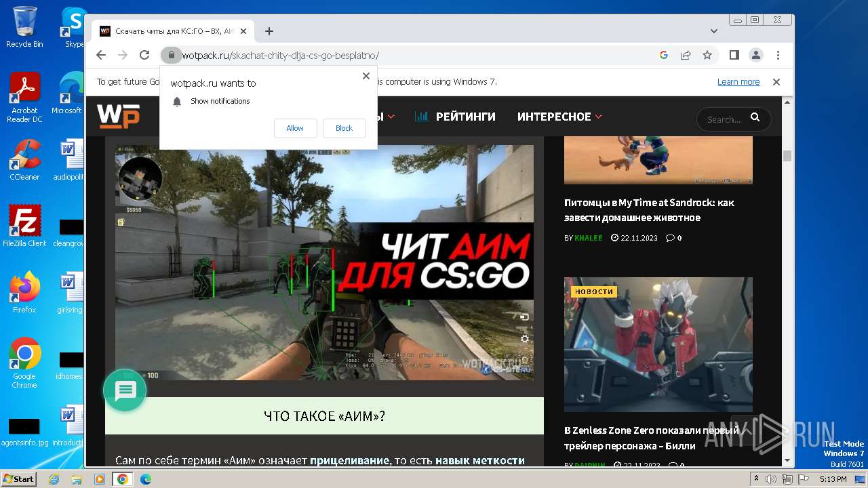Click the browser forward arrow

tap(123, 55)
